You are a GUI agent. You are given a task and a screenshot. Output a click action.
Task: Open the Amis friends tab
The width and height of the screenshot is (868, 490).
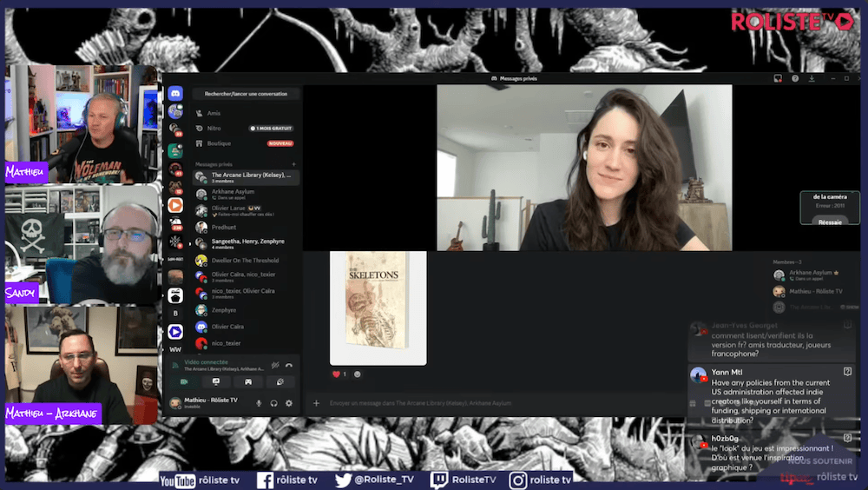[214, 113]
